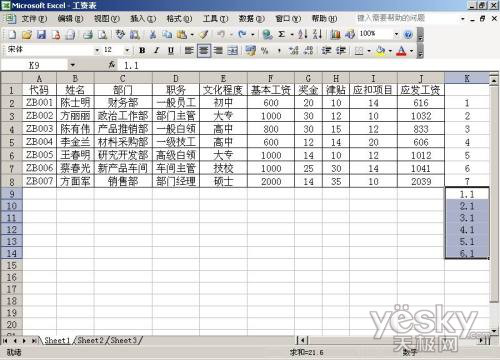Click the Undo arrow icon
500x360 pixels.
(221, 34)
